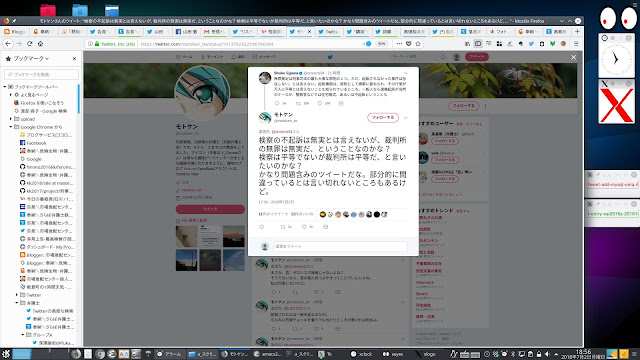Screen dimensions: 640x360
Task: Open the xeyes task in taskbar
Action: click(x=393, y=354)
